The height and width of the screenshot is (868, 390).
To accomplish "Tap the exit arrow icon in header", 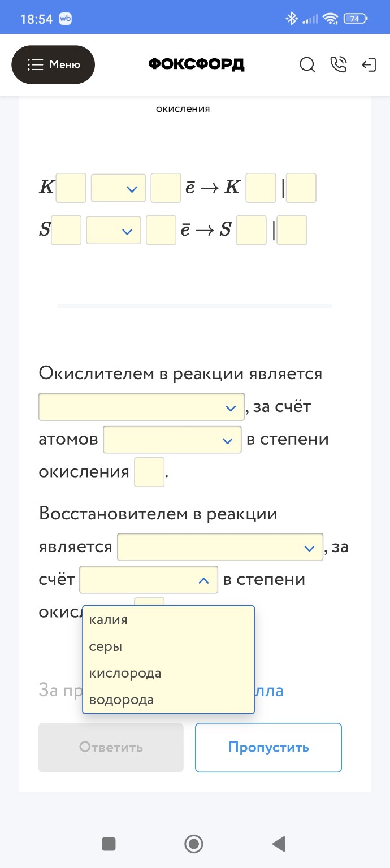I will pos(370,65).
